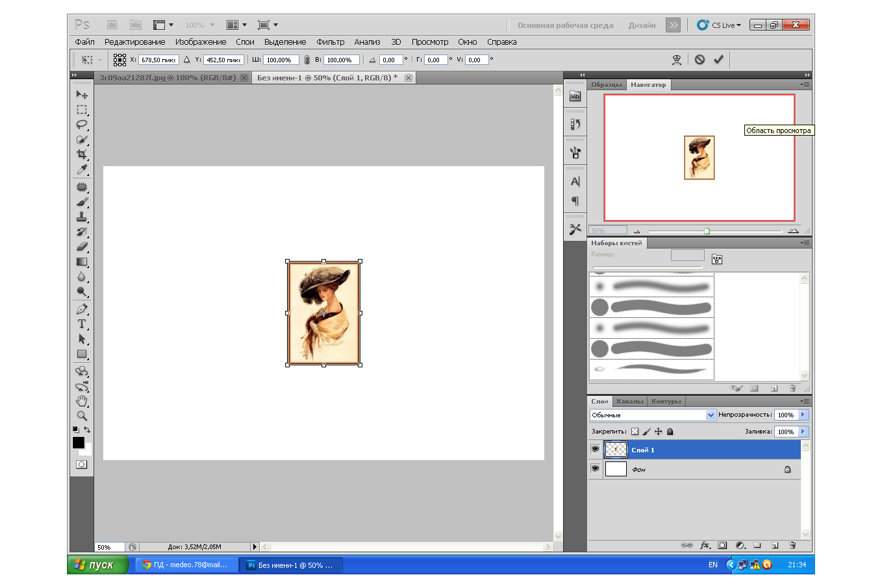The width and height of the screenshot is (882, 588).
Task: Toggle lock all in Layers panel
Action: (x=670, y=432)
